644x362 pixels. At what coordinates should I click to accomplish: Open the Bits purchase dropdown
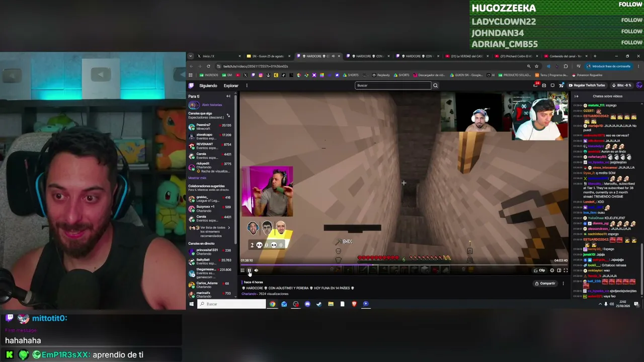pyautogui.click(x=622, y=85)
